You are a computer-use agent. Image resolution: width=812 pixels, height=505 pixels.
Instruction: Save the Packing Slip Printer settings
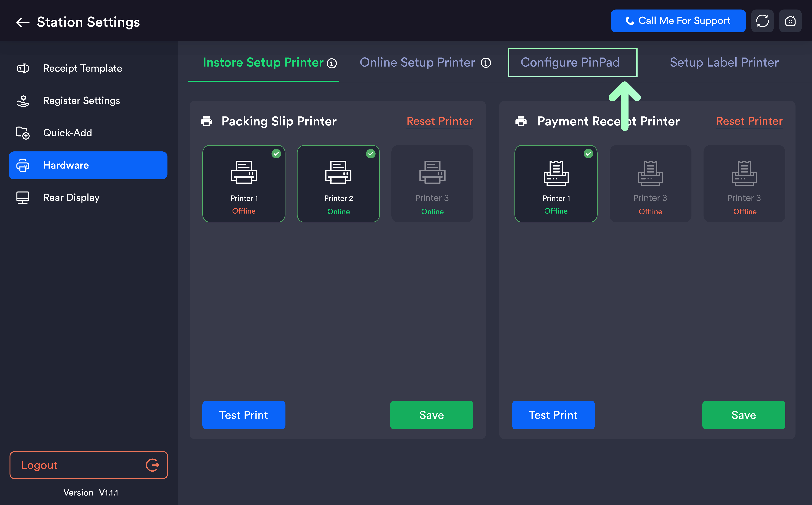pyautogui.click(x=431, y=415)
